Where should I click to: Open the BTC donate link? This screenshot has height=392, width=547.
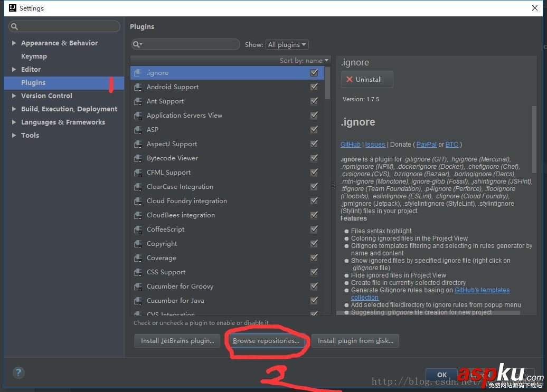[452, 144]
